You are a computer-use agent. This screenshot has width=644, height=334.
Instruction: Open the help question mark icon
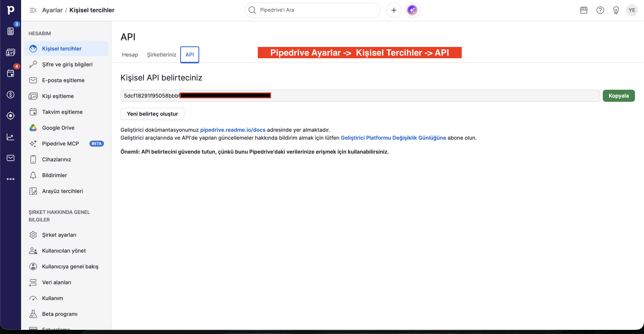pyautogui.click(x=600, y=10)
